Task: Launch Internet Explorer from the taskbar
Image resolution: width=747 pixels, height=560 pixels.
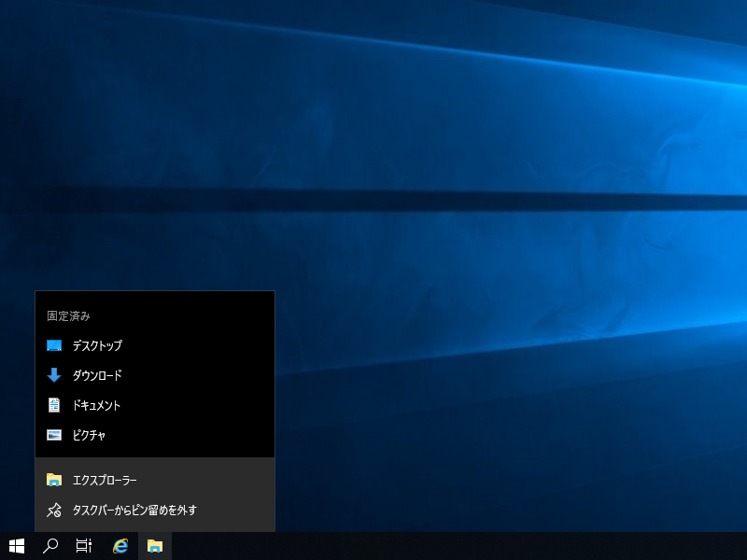Action: (x=120, y=546)
